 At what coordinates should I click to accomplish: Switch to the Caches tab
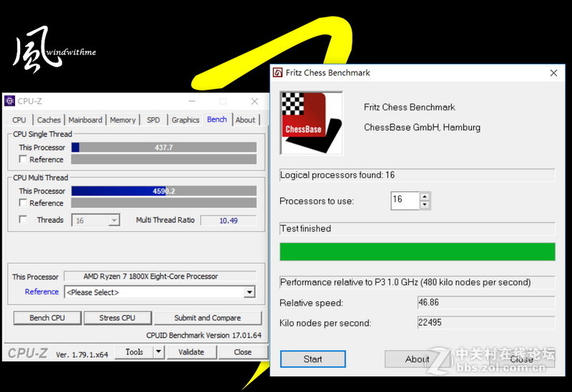tap(49, 120)
